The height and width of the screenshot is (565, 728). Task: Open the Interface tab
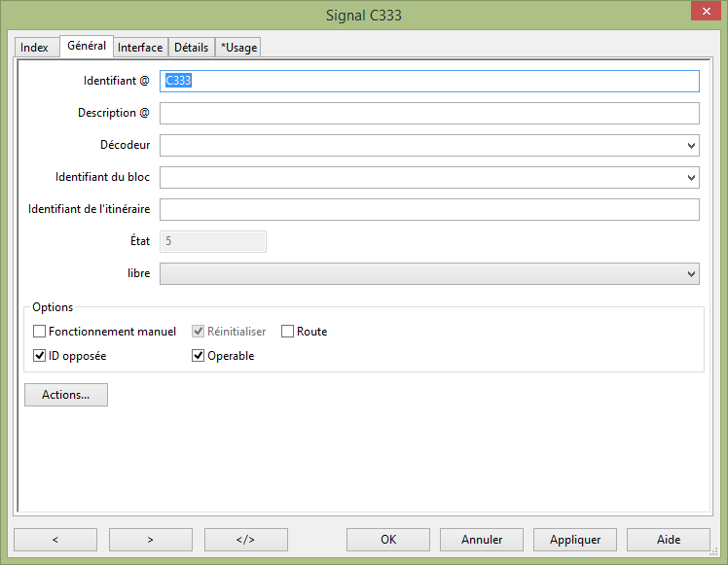[140, 48]
